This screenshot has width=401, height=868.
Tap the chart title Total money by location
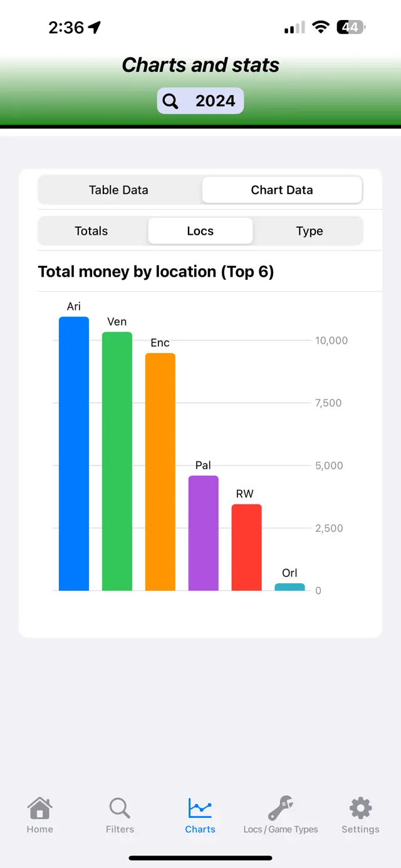tap(157, 272)
